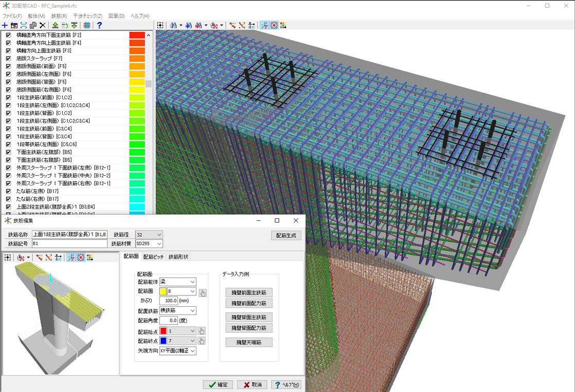Click the 配筋生成 button
Viewport: 575px width, 392px height.
point(286,235)
